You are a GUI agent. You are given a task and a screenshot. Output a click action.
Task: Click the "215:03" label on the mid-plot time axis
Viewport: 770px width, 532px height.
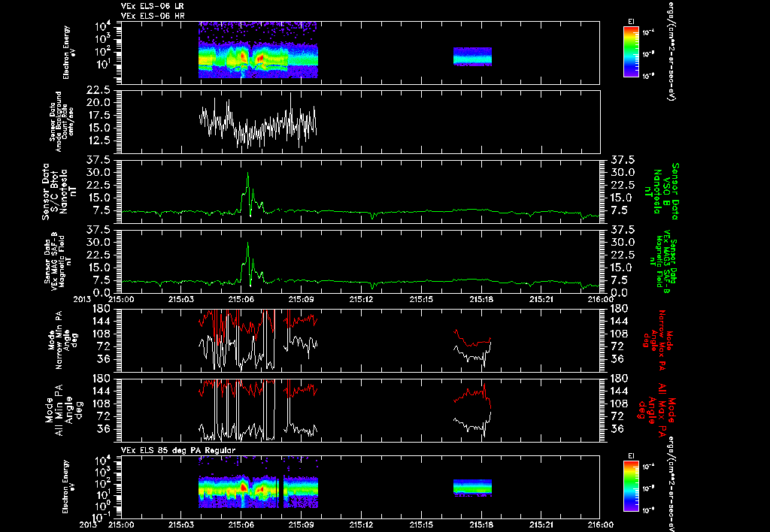pos(181,299)
